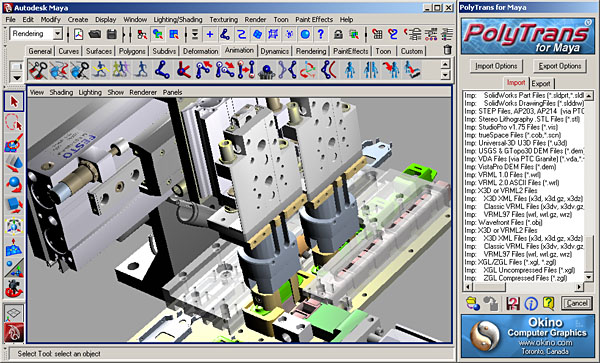
Task: Click the last-used camera tool icon
Action: (x=14, y=288)
